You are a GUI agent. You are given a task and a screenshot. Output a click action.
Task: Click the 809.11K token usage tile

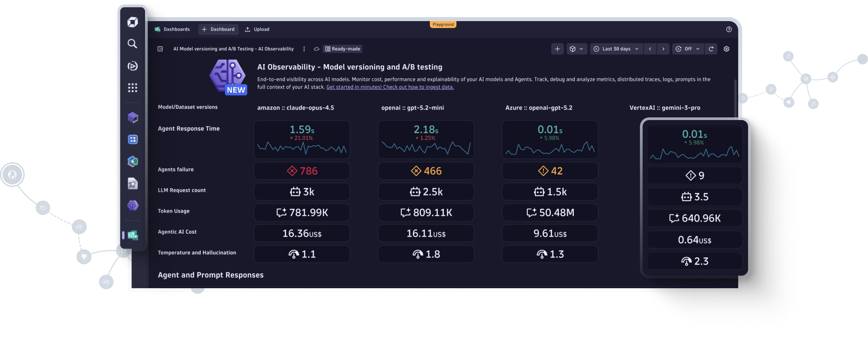426,213
